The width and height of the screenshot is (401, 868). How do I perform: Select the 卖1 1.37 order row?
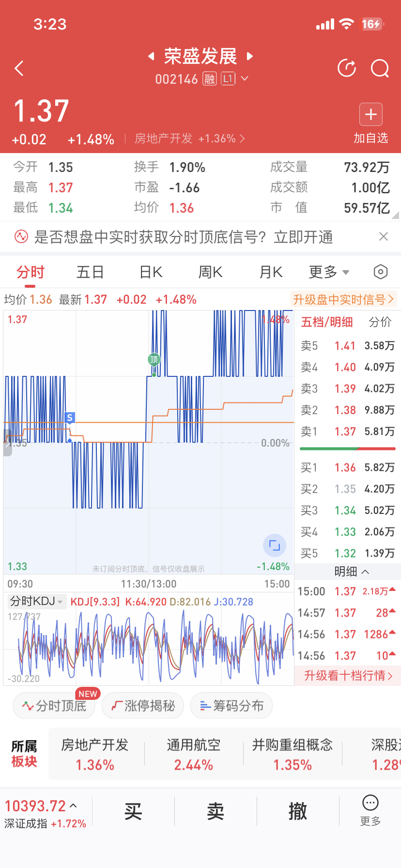tap(348, 432)
